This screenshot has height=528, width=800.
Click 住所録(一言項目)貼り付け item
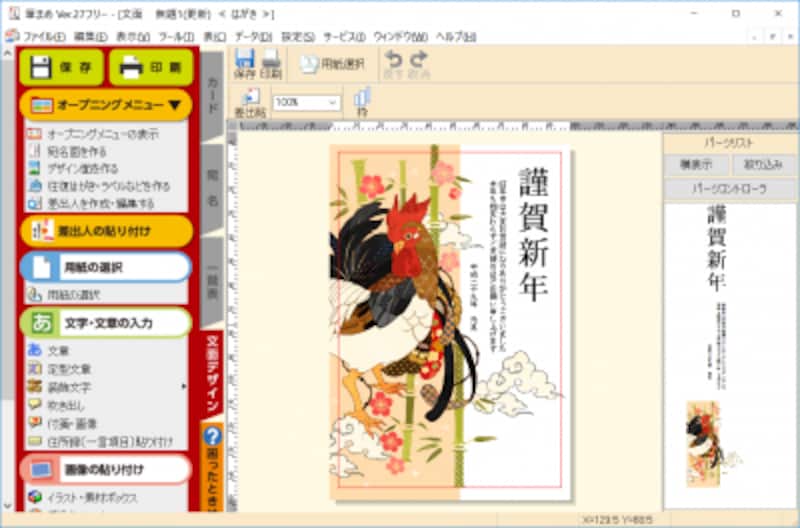pyautogui.click(x=110, y=442)
